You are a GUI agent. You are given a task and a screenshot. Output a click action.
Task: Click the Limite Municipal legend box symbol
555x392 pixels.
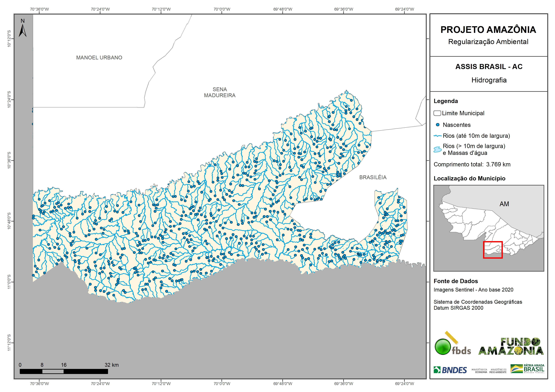pos(437,113)
